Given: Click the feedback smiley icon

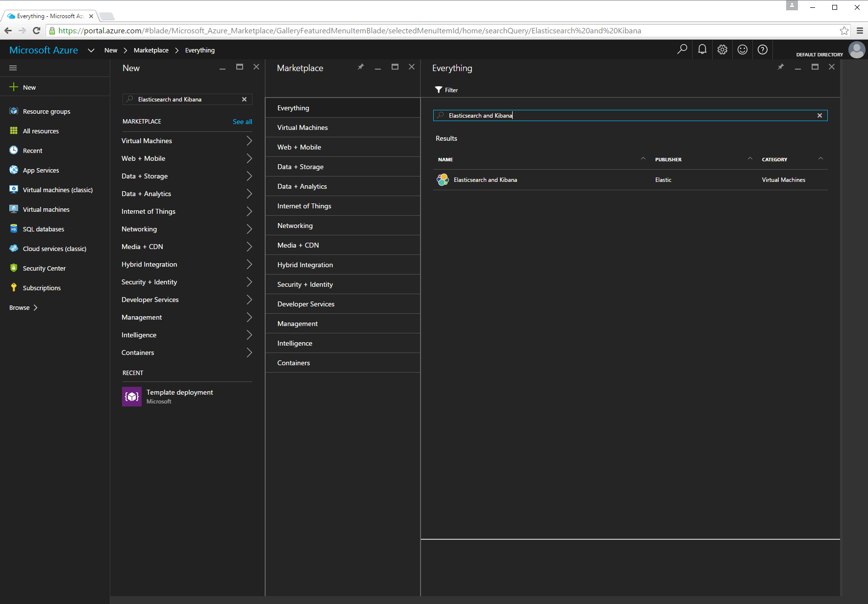Looking at the screenshot, I should coord(743,49).
